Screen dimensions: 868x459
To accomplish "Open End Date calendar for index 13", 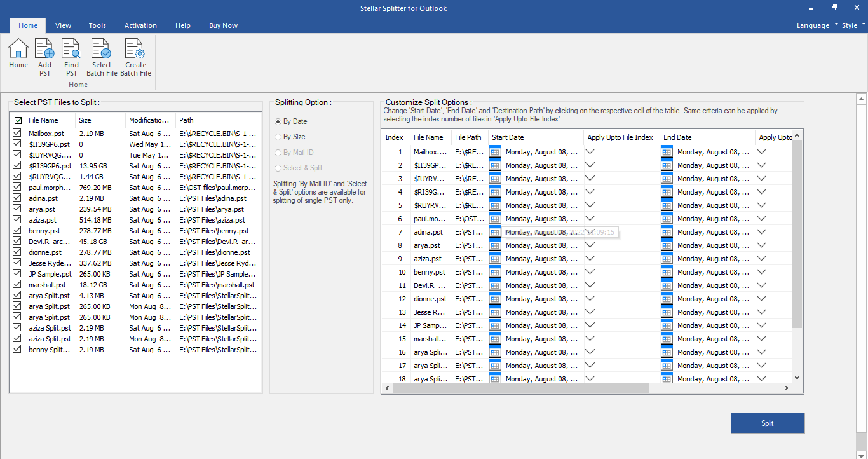I will [x=667, y=312].
